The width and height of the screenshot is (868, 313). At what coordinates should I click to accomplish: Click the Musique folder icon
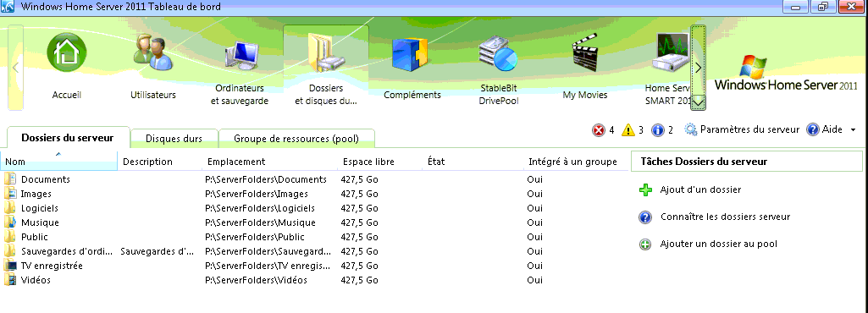(x=10, y=222)
